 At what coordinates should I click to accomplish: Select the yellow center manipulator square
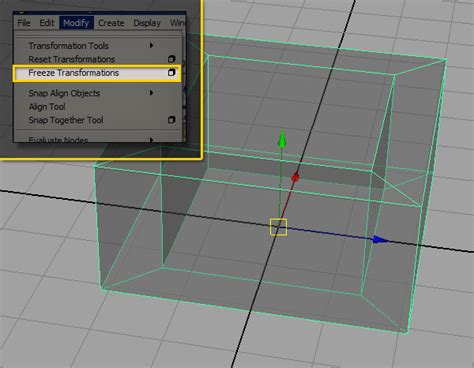click(x=278, y=227)
